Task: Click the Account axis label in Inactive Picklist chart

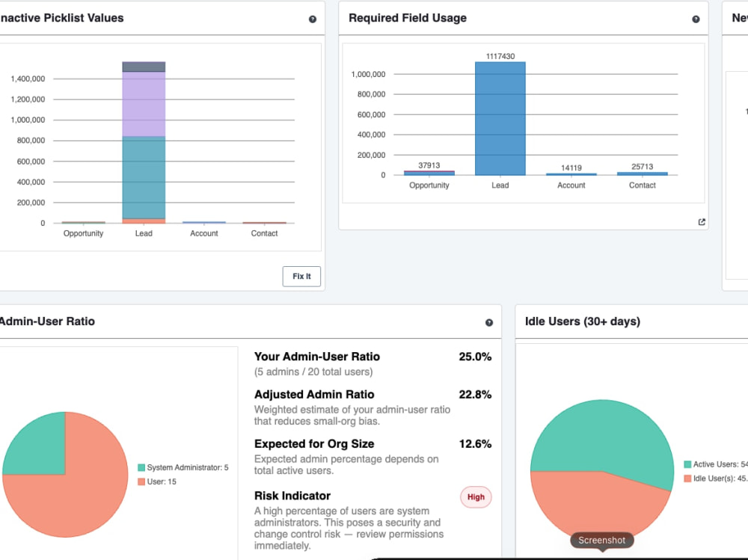Action: point(204,233)
